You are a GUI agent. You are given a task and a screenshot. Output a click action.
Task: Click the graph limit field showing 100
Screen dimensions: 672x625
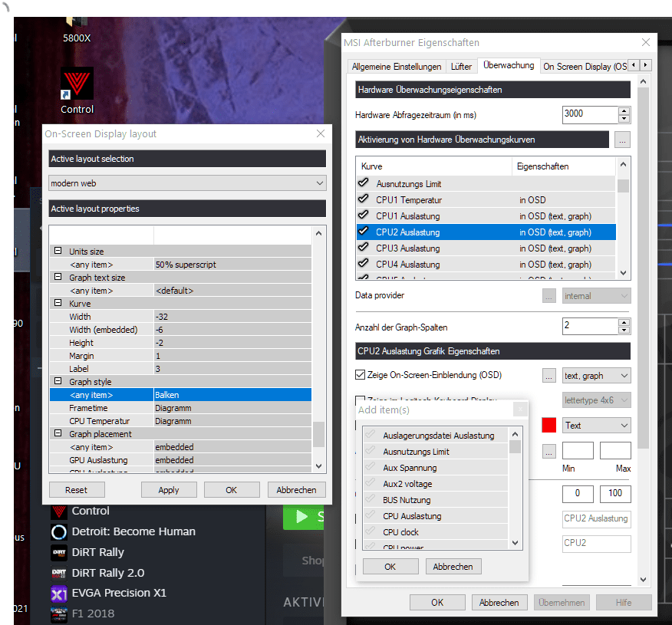(615, 494)
